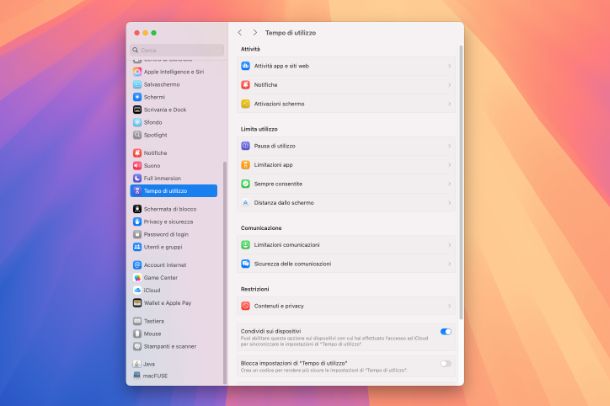Image resolution: width=610 pixels, height=406 pixels.
Task: Enable Blocca impostazioni di Tempo di utilizzo
Action: [445, 363]
